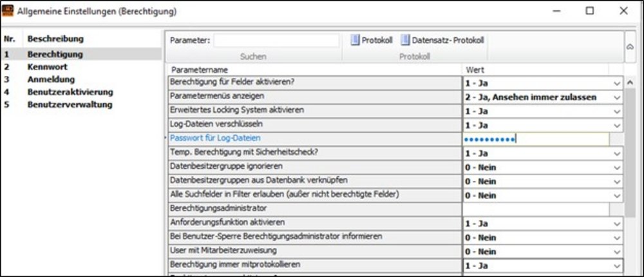Open dropdown for Erweitertes Locking System aktivieren
Viewport: 644px width, 277px height.
point(616,111)
